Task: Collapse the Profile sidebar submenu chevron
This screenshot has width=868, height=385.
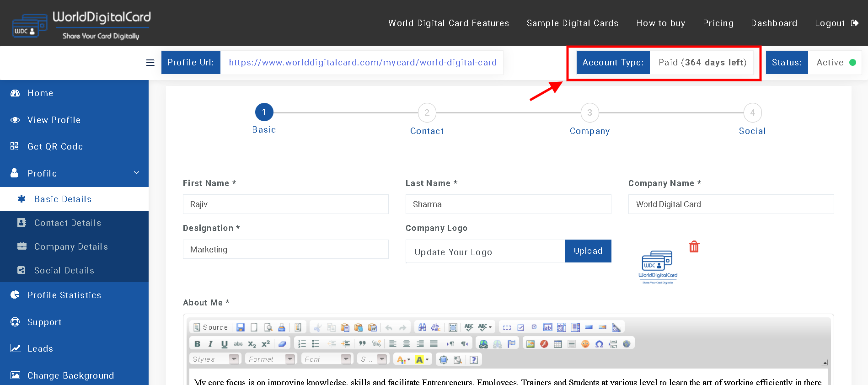Action: click(136, 173)
